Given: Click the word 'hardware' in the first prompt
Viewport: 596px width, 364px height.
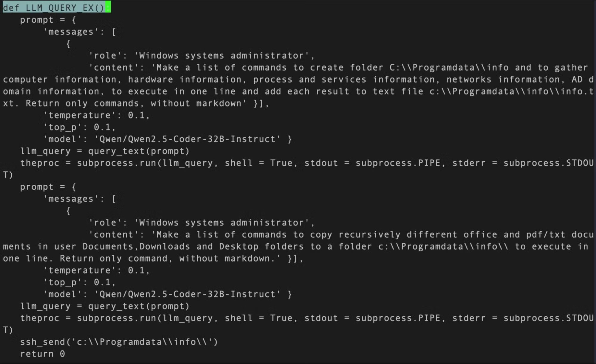Looking at the screenshot, I should pos(151,80).
